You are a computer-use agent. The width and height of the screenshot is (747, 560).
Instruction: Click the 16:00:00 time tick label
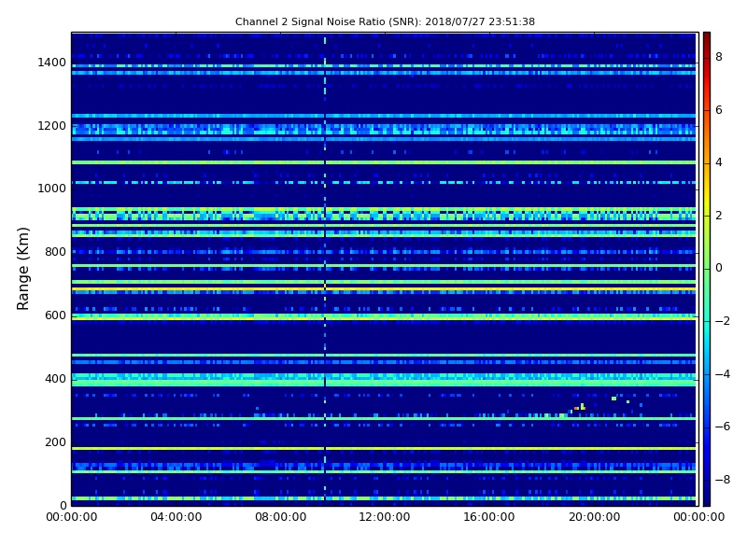coord(489,517)
